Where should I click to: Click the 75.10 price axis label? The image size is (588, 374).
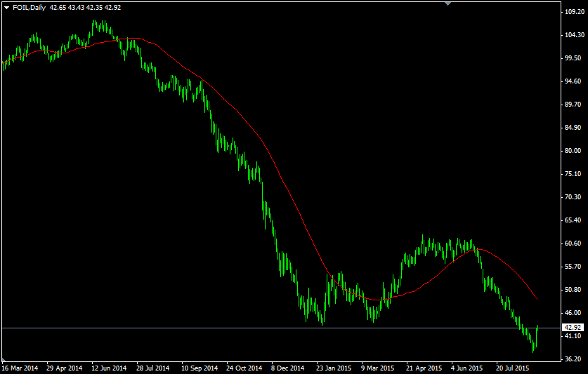tap(575, 174)
